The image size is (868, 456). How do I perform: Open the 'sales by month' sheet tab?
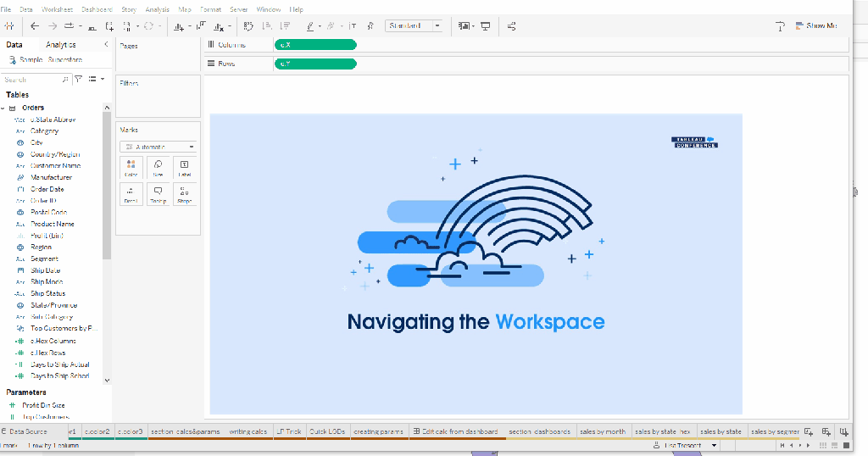click(603, 431)
